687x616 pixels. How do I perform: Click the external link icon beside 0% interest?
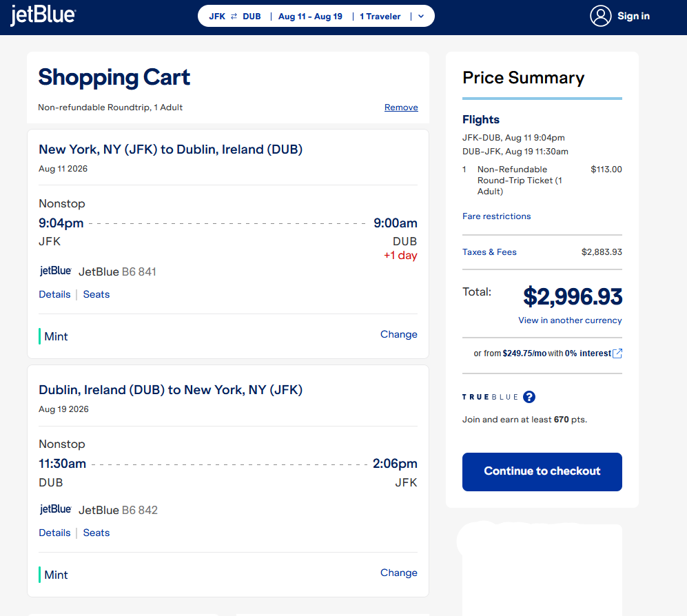tap(617, 353)
